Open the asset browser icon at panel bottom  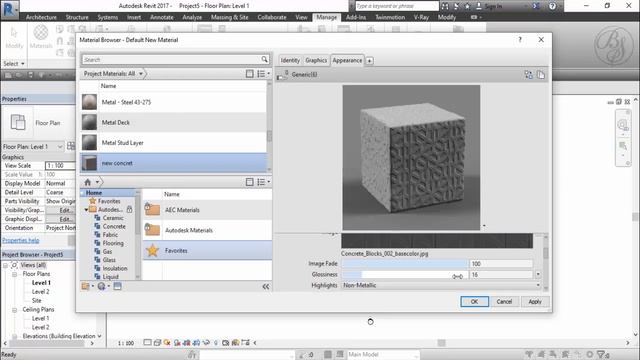[118, 287]
